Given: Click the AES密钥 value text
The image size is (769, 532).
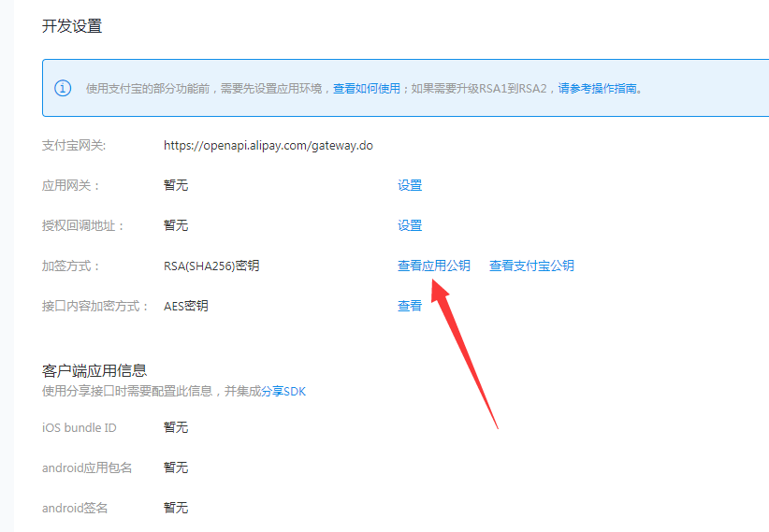Looking at the screenshot, I should pos(185,306).
